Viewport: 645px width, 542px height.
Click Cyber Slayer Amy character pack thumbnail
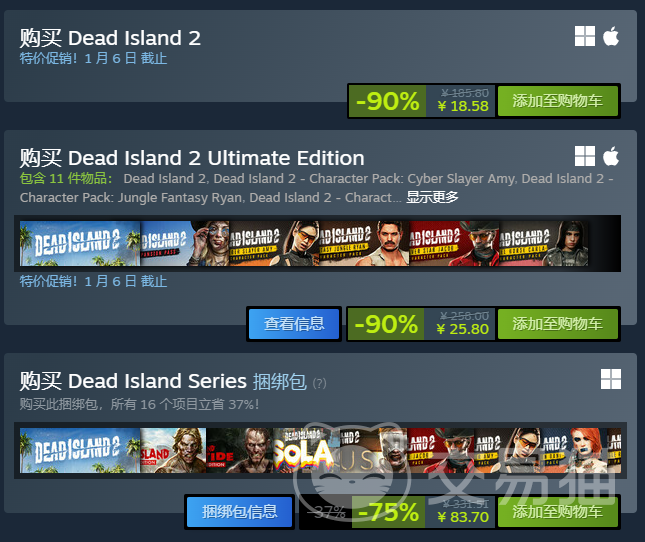[x=274, y=243]
